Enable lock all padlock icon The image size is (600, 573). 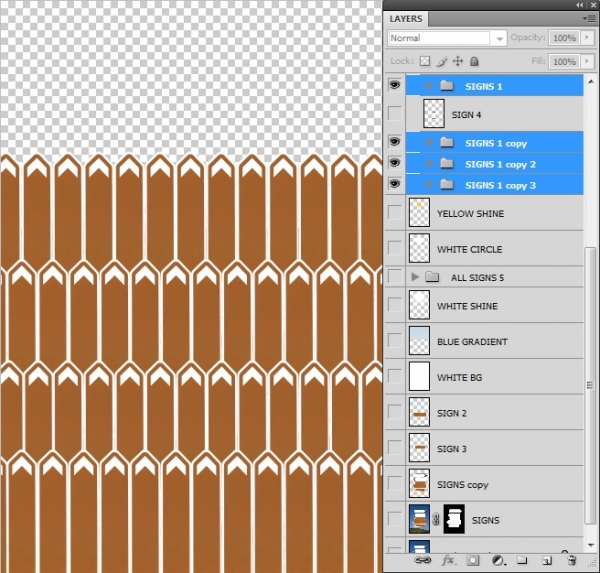coord(474,61)
